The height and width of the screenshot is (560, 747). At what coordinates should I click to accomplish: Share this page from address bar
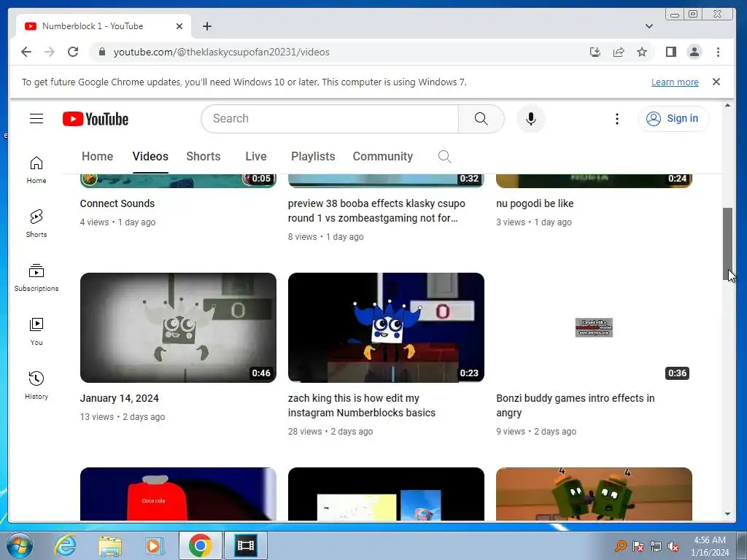tap(619, 52)
